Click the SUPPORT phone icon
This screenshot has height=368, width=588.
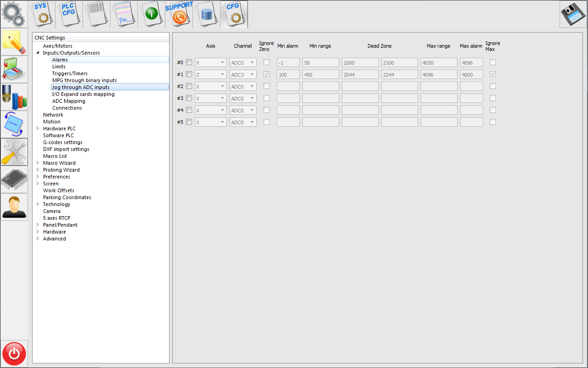point(179,14)
